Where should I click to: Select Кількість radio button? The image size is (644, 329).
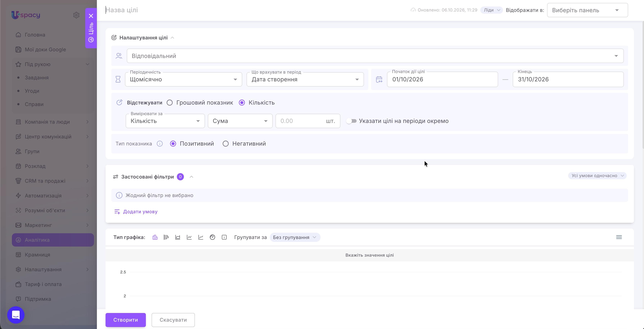click(242, 103)
